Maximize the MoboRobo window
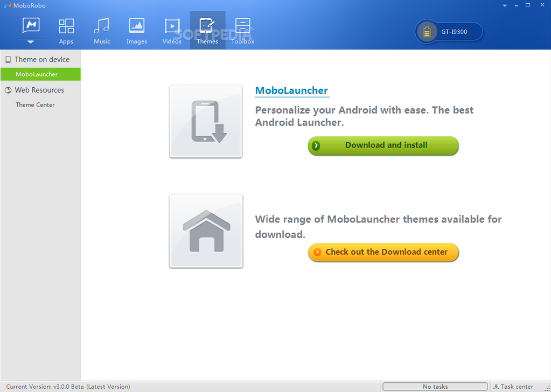 point(528,5)
